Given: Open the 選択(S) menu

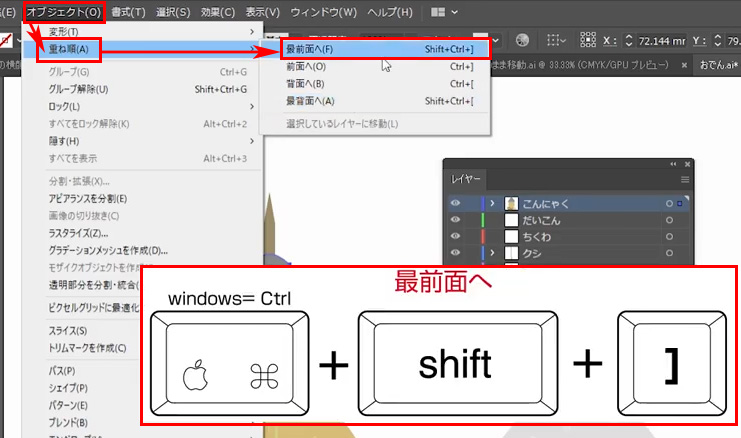Looking at the screenshot, I should 173,12.
